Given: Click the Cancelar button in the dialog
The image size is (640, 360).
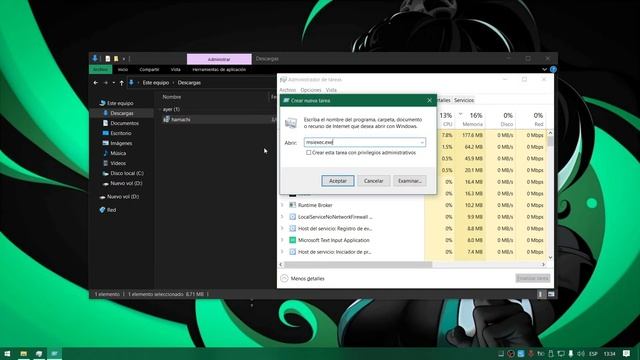Looking at the screenshot, I should [373, 181].
